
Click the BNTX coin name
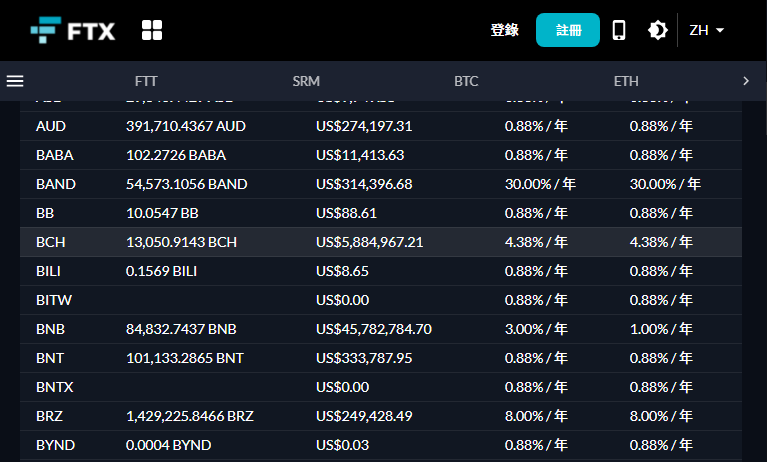[x=54, y=387]
